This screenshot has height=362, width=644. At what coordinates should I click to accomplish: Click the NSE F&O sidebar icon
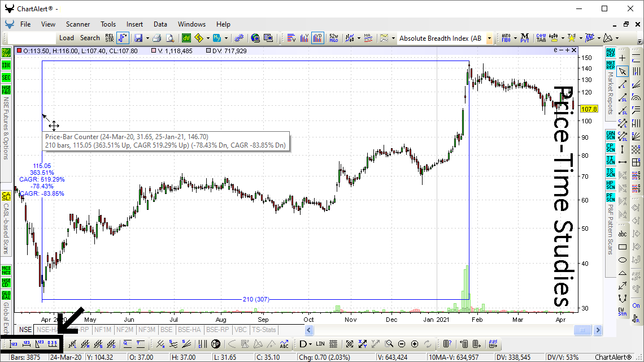[6, 90]
